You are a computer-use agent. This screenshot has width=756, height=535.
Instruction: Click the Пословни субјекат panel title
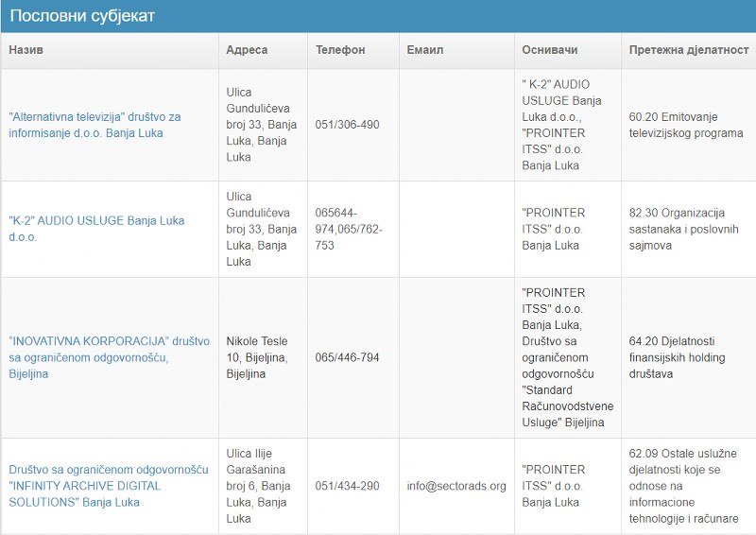tap(82, 16)
